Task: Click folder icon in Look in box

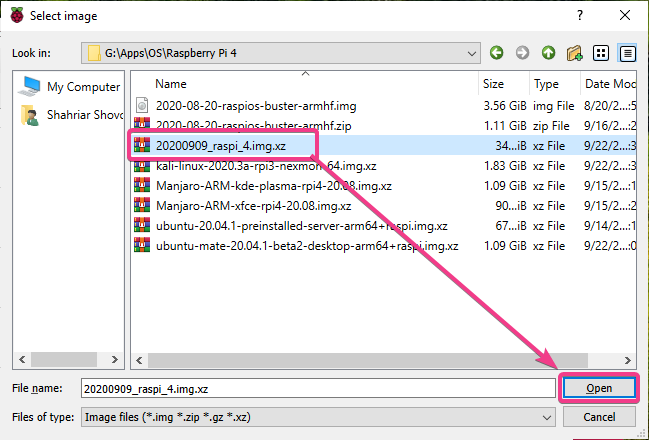Action: coord(94,53)
